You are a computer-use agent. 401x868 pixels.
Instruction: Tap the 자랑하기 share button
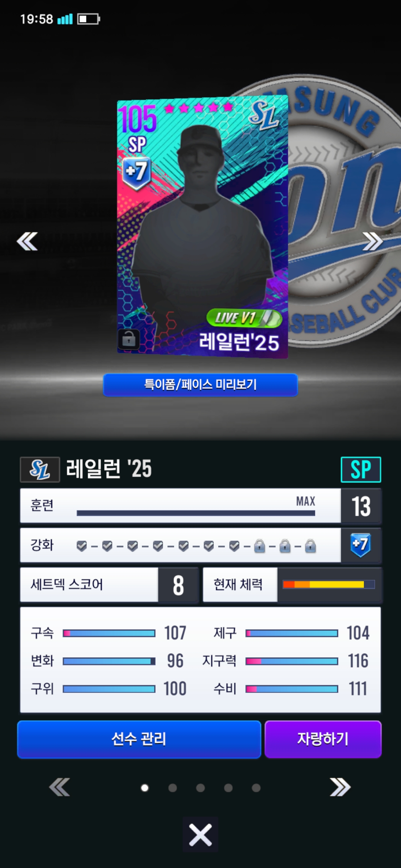pos(323,739)
